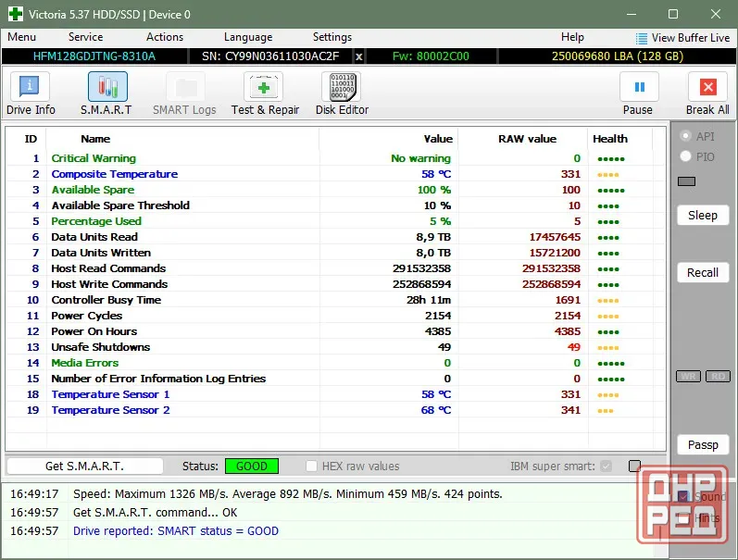Click the Sleep button
The width and height of the screenshot is (738, 560).
pyautogui.click(x=703, y=216)
